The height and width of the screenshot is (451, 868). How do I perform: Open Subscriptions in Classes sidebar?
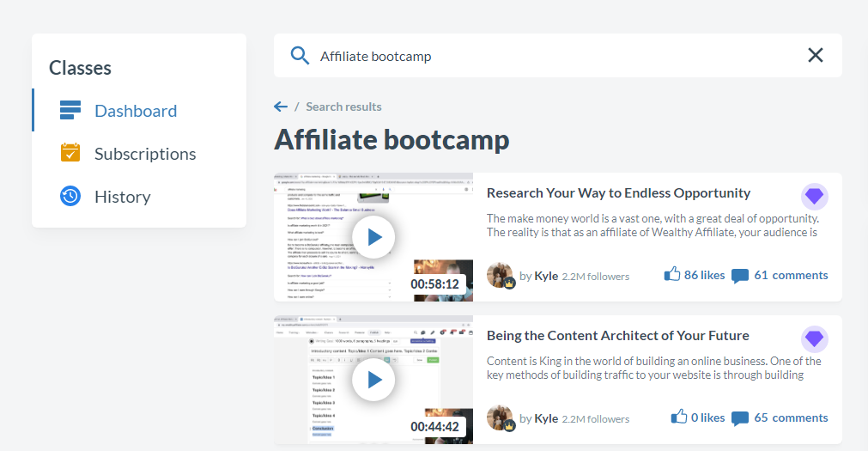[x=144, y=154]
